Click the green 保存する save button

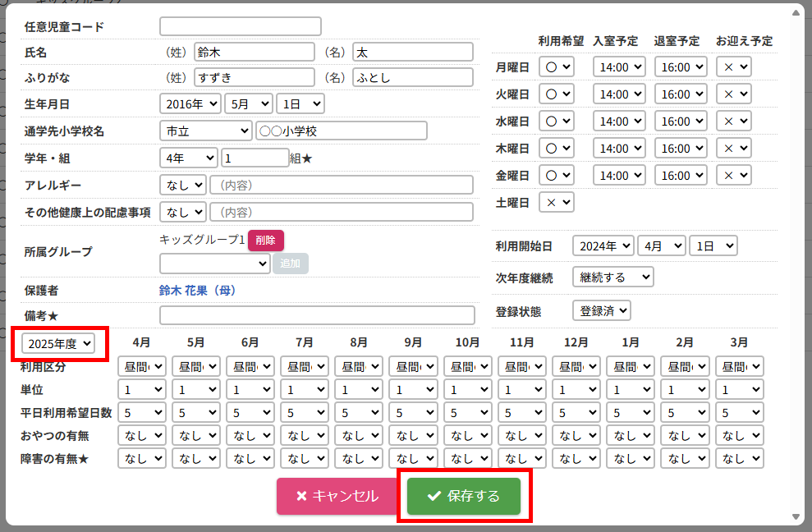coord(464,496)
